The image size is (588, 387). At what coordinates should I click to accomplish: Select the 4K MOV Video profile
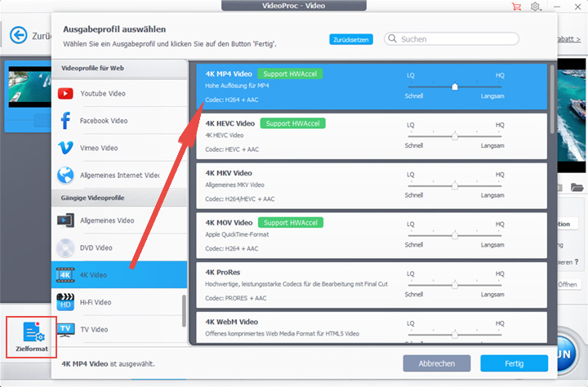point(372,235)
